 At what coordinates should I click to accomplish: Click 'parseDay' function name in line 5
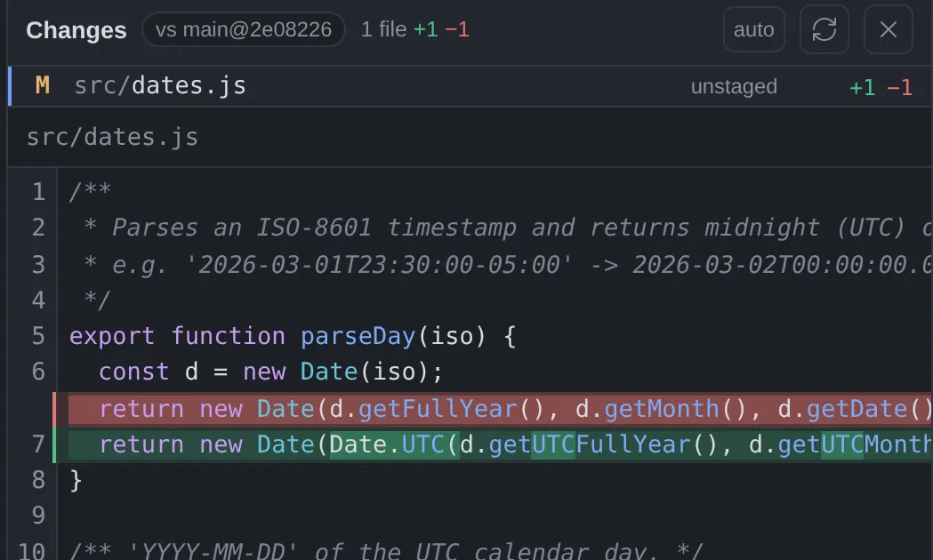[358, 337]
